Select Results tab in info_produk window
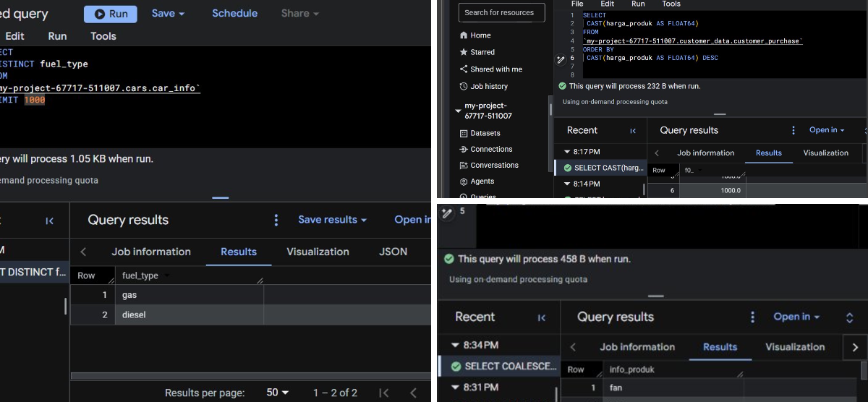868x402 pixels. (720, 347)
